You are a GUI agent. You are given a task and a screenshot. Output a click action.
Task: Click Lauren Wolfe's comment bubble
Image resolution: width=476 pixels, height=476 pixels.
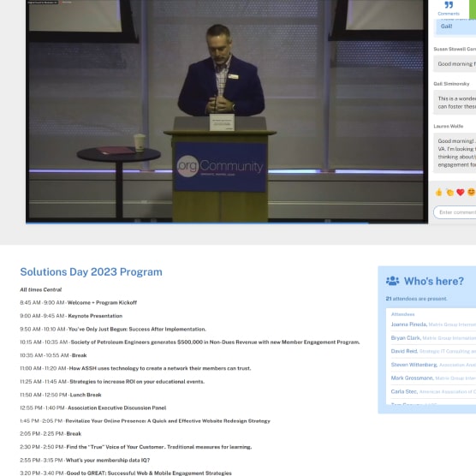(x=455, y=152)
